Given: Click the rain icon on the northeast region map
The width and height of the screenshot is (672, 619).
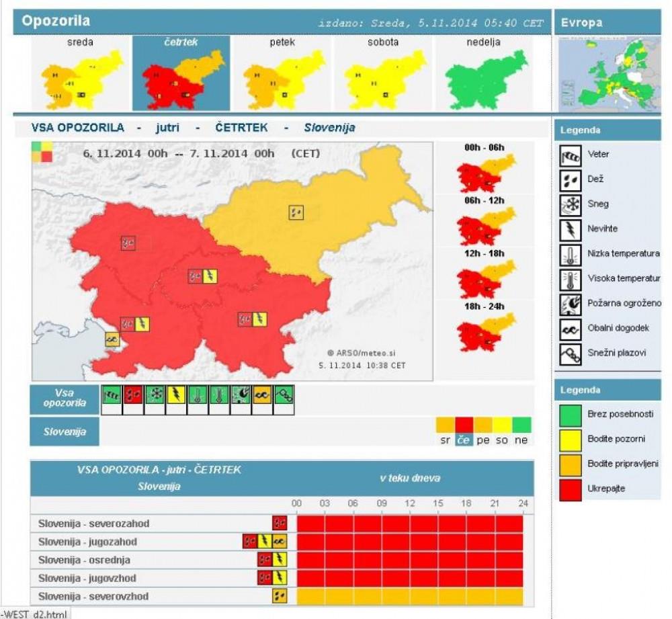Looking at the screenshot, I should [x=296, y=212].
